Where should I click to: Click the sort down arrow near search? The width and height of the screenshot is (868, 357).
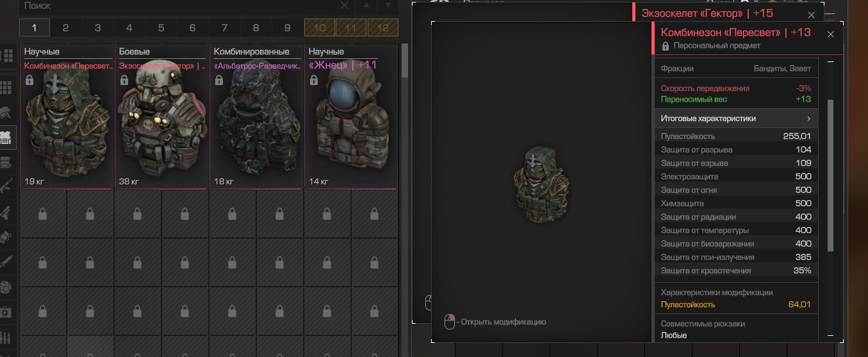[388, 6]
